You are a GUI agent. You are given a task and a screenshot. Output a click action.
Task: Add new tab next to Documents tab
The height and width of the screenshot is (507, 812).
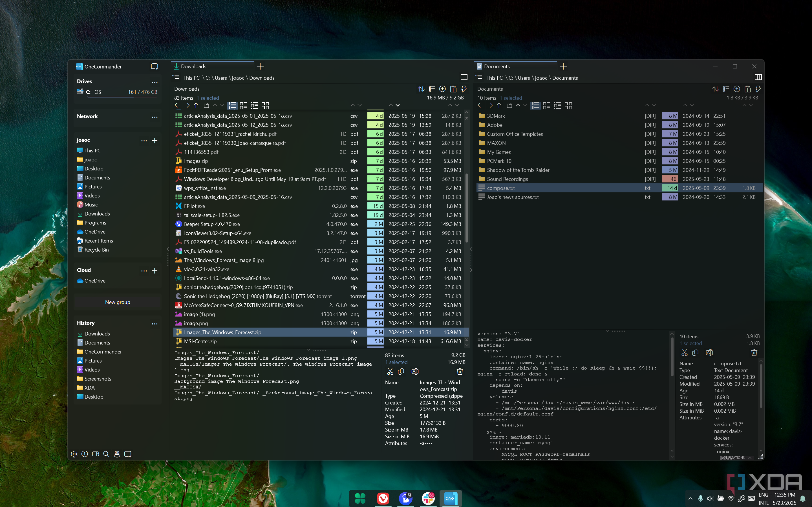[x=563, y=66]
